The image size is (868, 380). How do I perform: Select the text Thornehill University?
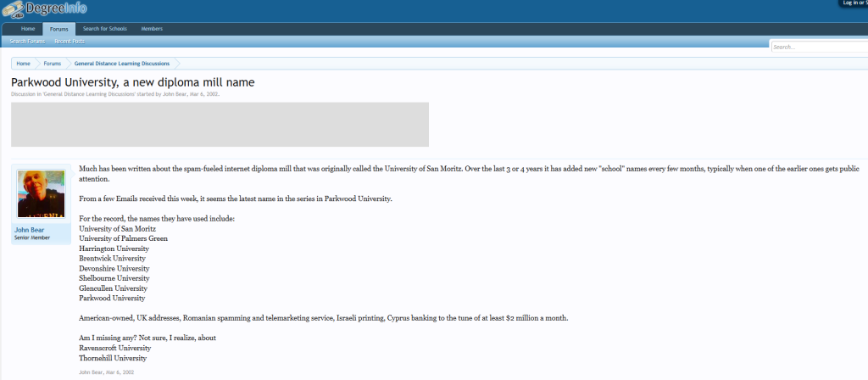[113, 358]
